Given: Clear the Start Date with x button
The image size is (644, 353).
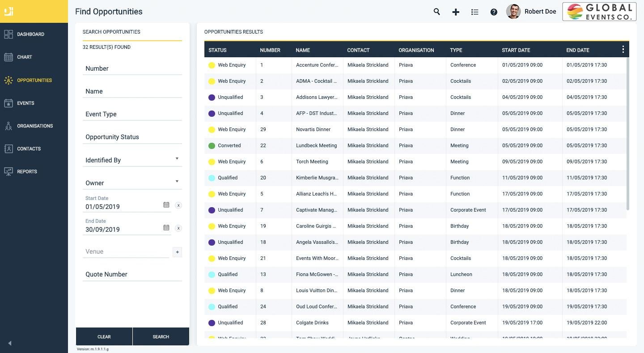Looking at the screenshot, I should (178, 205).
